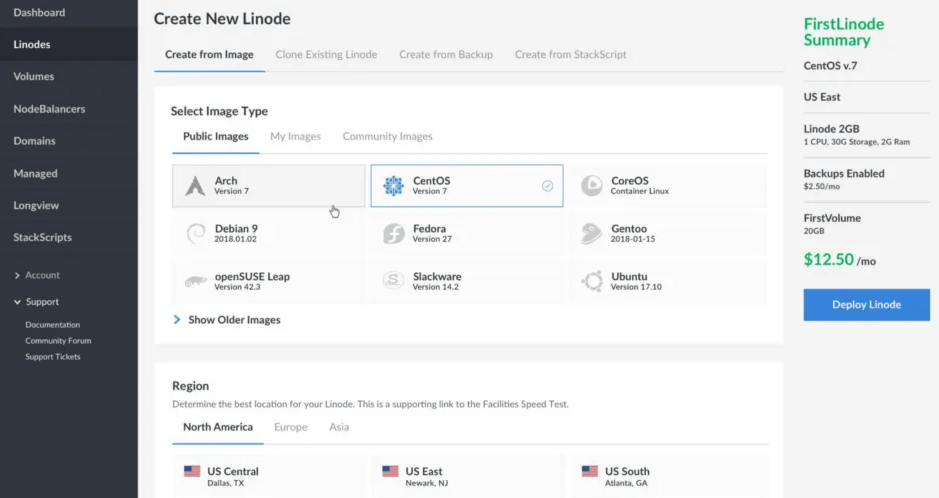Choose the Fedora Version 27 image card
Screen dimensions: 939x498
pos(467,233)
